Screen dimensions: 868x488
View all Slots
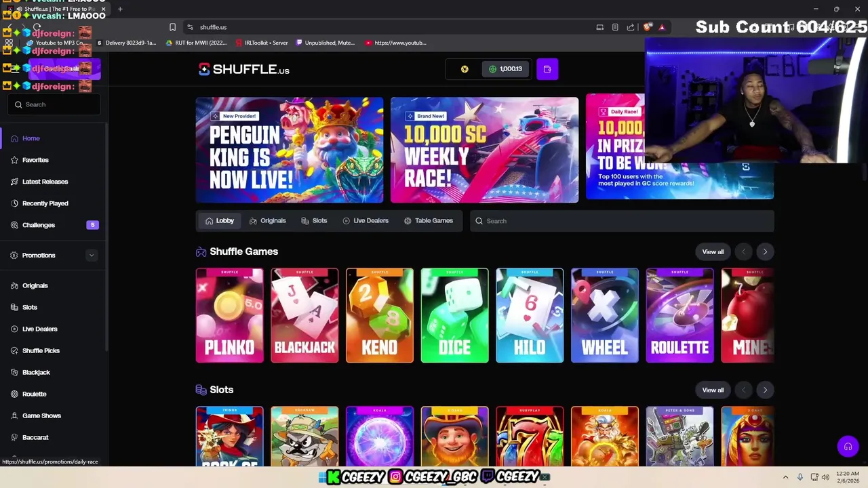pyautogui.click(x=713, y=390)
